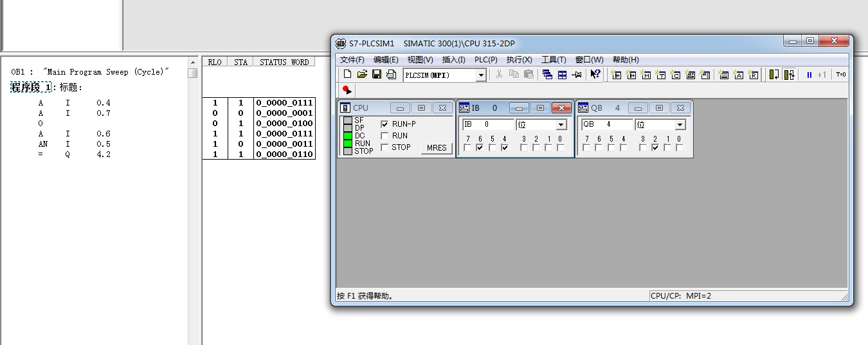
Task: Click the IB 0 address input field
Action: 488,125
